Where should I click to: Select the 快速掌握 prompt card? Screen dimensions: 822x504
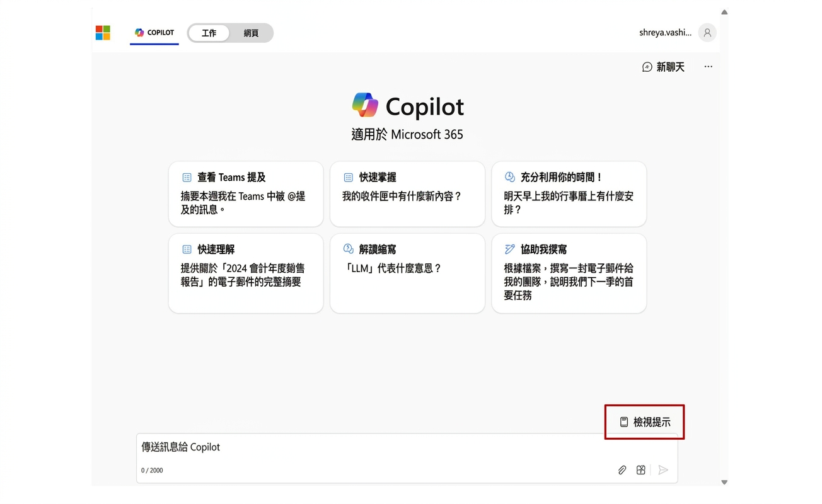point(407,194)
